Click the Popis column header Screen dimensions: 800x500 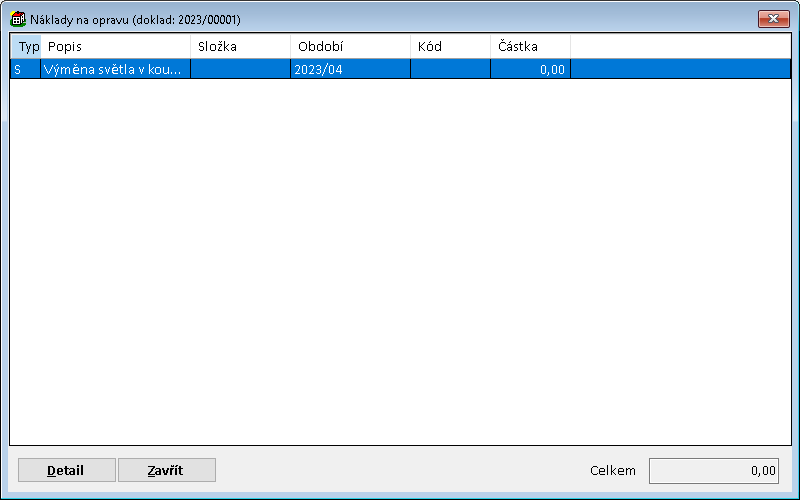pyautogui.click(x=115, y=47)
